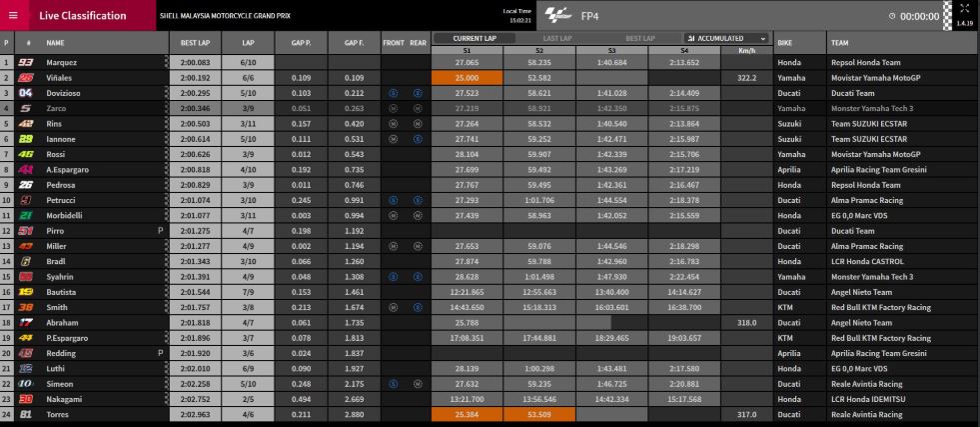The image size is (980, 427).
Task: Select the Marquez rider row name
Action: coord(61,63)
